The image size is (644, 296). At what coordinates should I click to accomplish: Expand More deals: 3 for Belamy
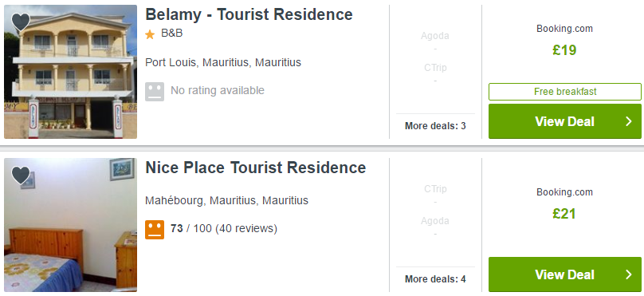tap(435, 126)
